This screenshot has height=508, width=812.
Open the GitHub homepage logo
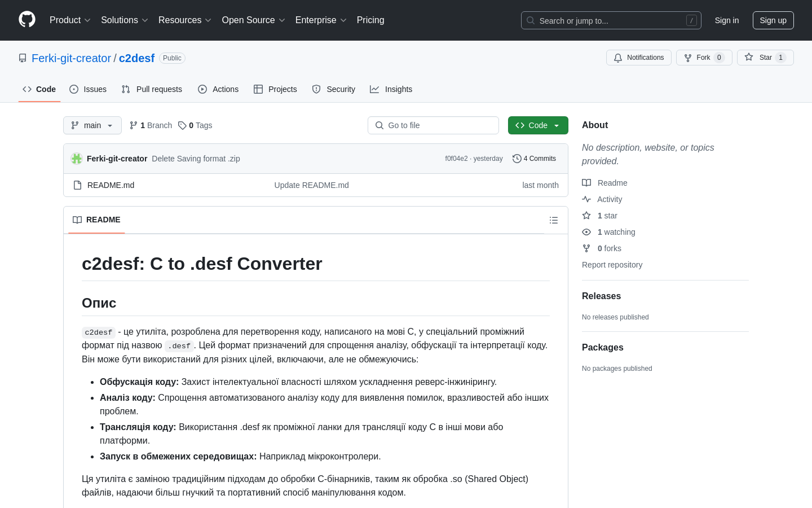[x=27, y=20]
